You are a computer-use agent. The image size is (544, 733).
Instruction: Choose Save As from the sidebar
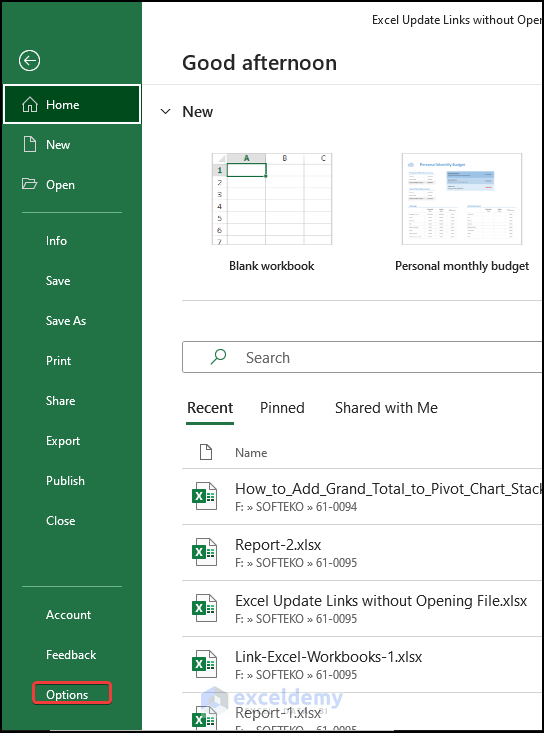tap(66, 321)
